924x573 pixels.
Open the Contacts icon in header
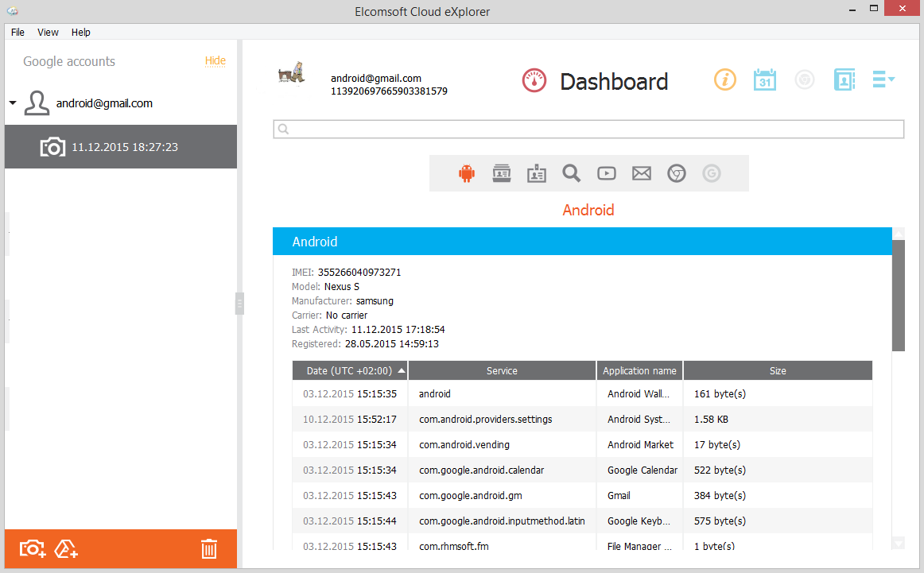(844, 79)
